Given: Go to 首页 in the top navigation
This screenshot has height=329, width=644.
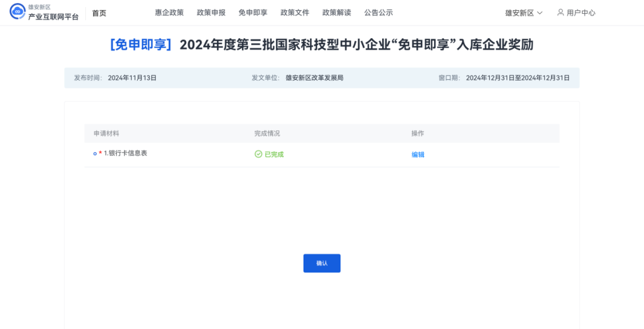Looking at the screenshot, I should [x=99, y=13].
